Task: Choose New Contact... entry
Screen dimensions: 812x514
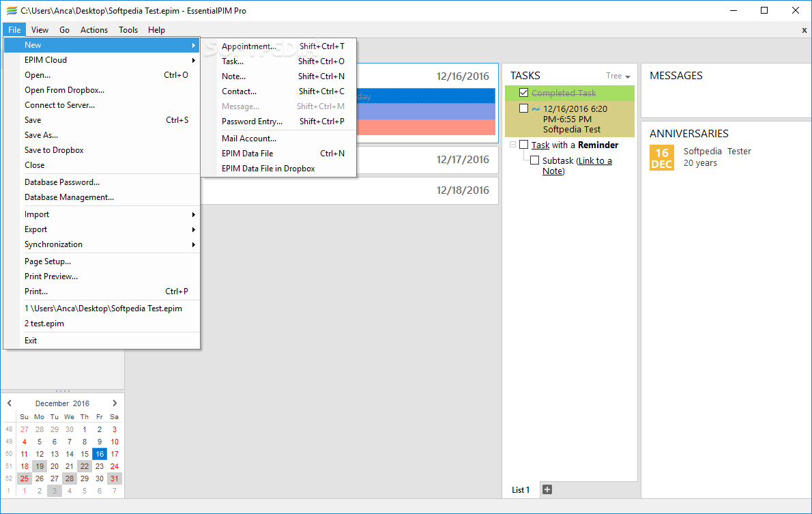Action: coord(279,91)
